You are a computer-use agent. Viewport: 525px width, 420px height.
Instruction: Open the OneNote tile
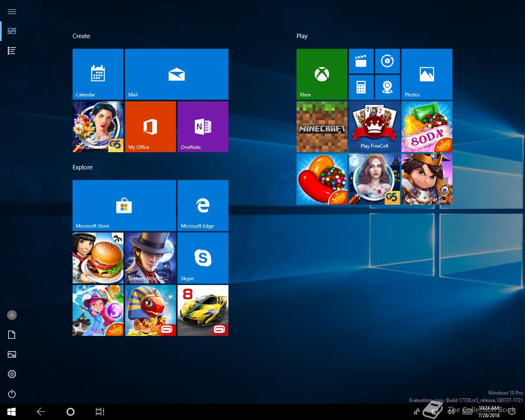tap(203, 127)
